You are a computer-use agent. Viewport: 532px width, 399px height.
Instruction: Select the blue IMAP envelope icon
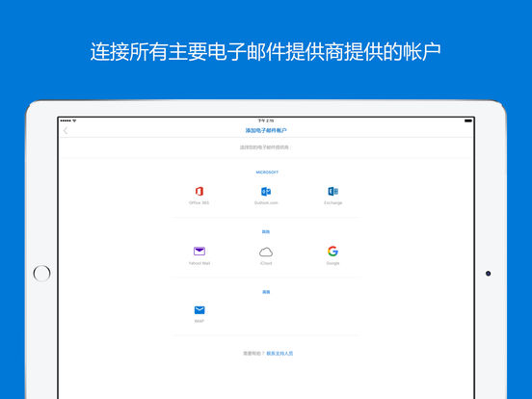[199, 310]
